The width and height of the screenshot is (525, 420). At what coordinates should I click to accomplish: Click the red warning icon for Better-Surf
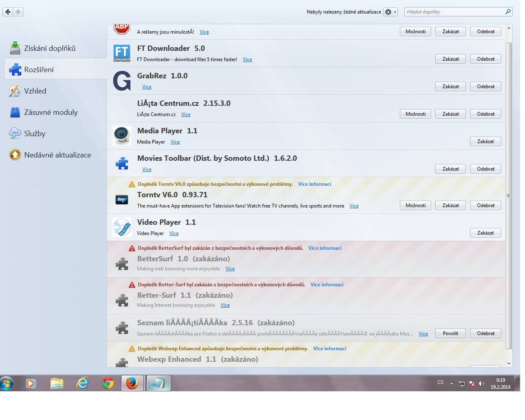pyautogui.click(x=132, y=285)
